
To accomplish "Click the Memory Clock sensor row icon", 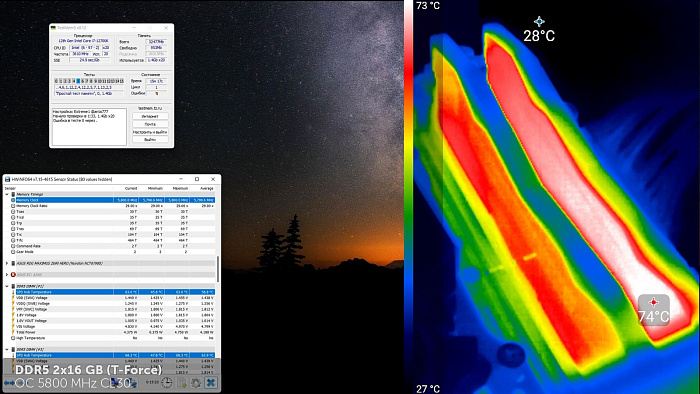I will [x=13, y=200].
